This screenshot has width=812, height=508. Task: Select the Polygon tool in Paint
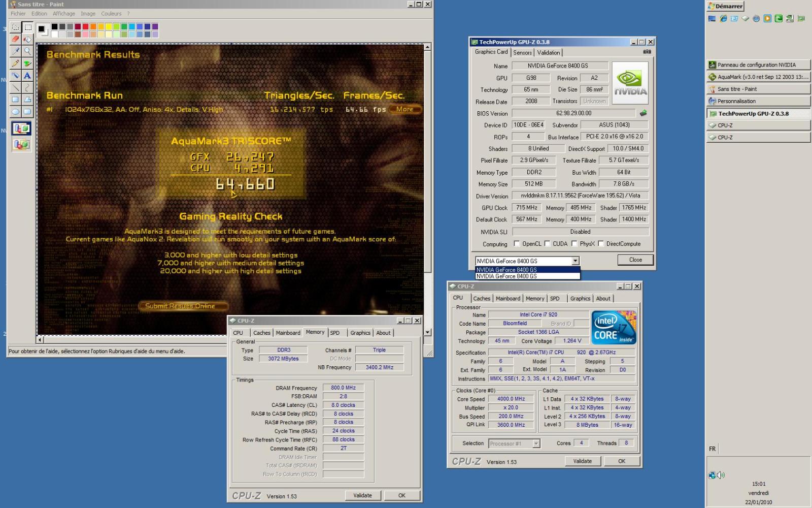(28, 100)
